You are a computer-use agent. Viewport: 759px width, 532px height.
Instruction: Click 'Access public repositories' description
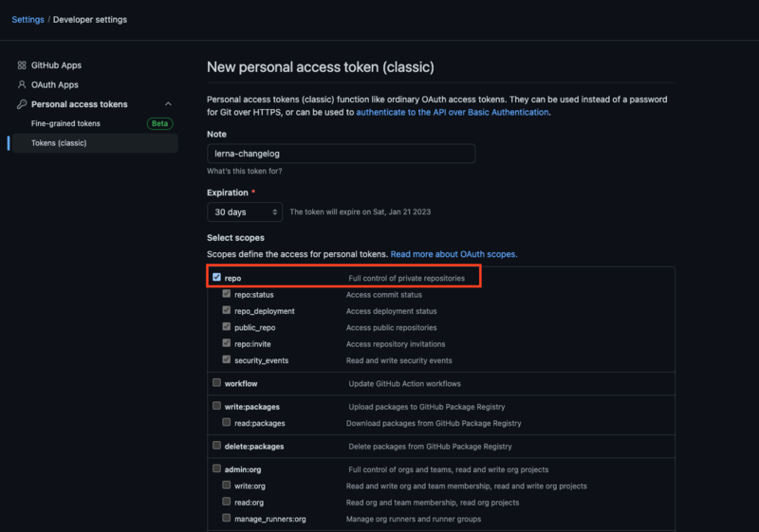pyautogui.click(x=391, y=327)
